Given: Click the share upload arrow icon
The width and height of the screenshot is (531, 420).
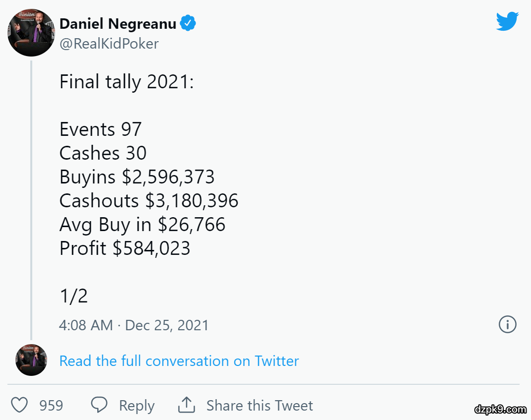Looking at the screenshot, I should (x=186, y=405).
